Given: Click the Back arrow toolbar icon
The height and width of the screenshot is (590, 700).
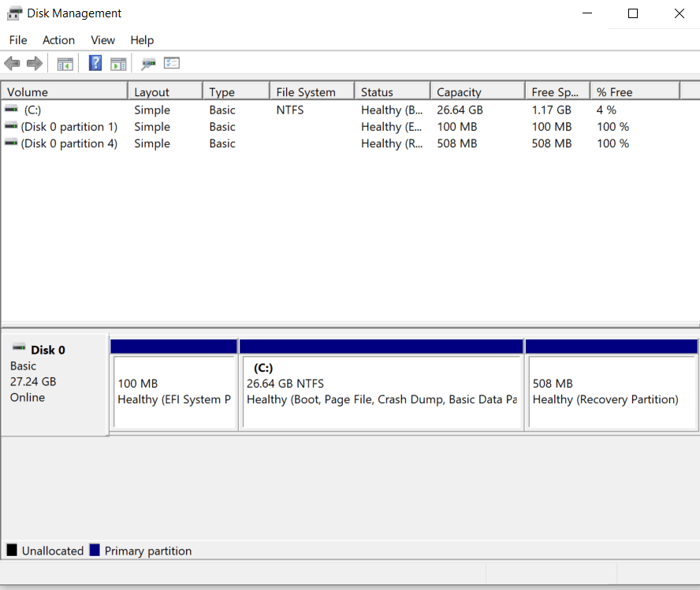Looking at the screenshot, I should coord(12,63).
